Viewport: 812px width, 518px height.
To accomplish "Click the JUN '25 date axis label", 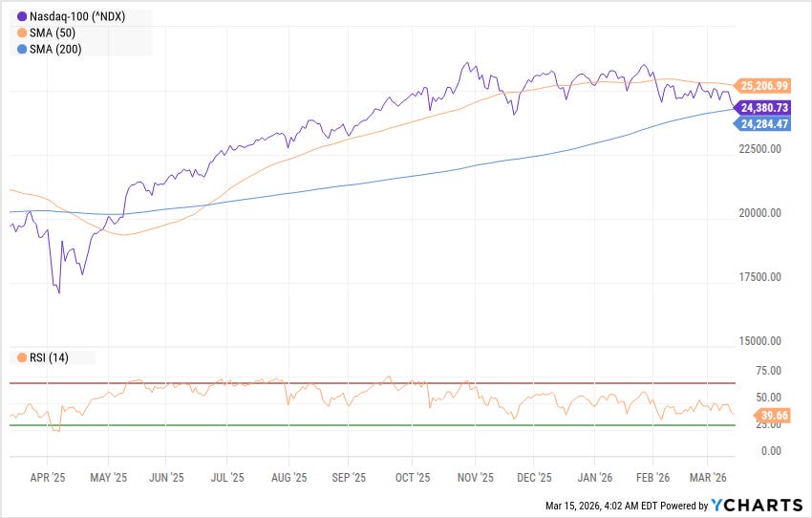I will [166, 478].
